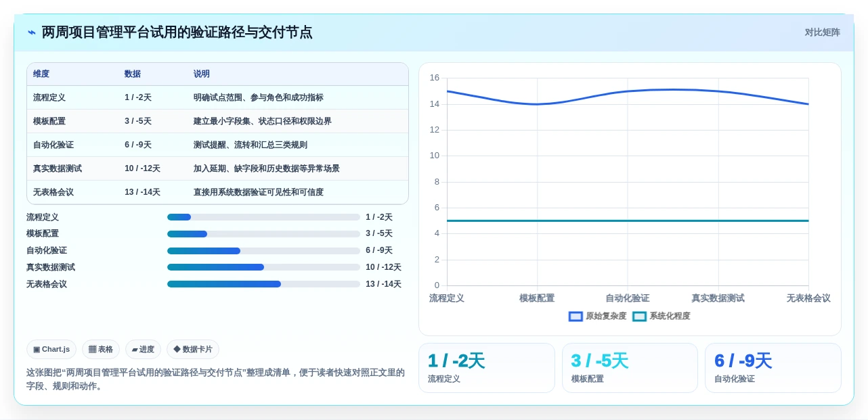Click description 建立最小字段集、状态口径和权限边界

click(x=263, y=121)
